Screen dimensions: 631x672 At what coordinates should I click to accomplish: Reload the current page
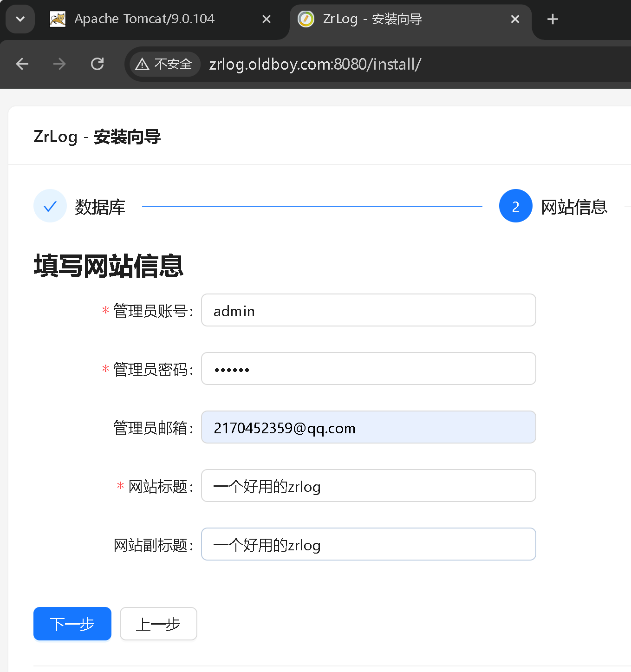tap(97, 64)
